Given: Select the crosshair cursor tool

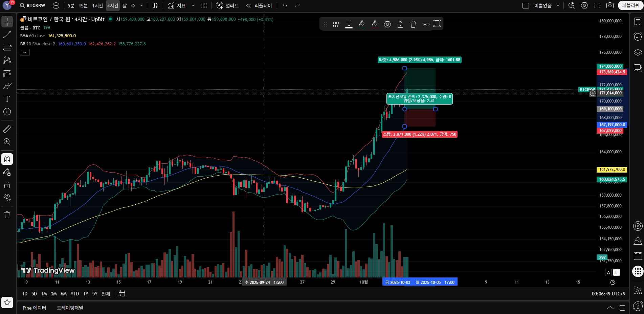Looking at the screenshot, I should pos(7,22).
